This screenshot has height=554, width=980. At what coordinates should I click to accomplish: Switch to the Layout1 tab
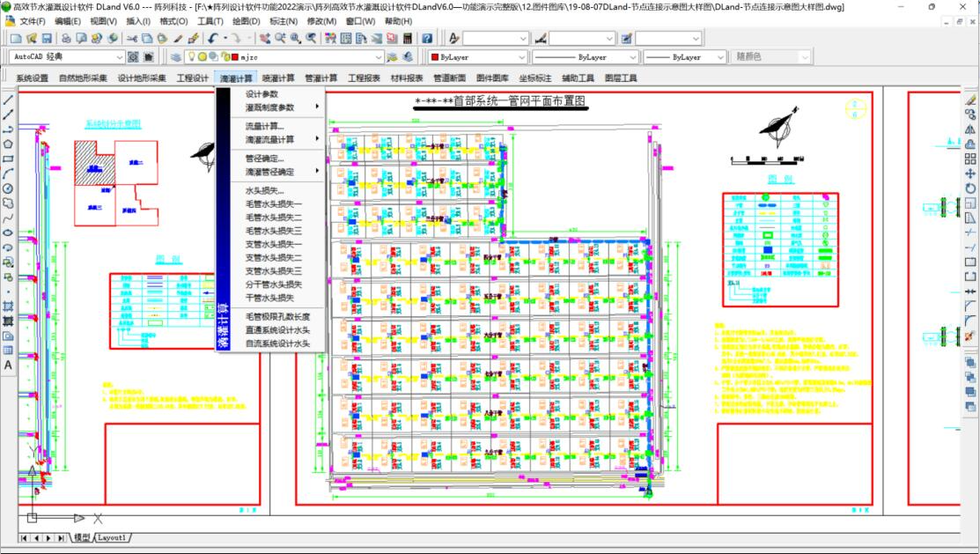tap(113, 537)
